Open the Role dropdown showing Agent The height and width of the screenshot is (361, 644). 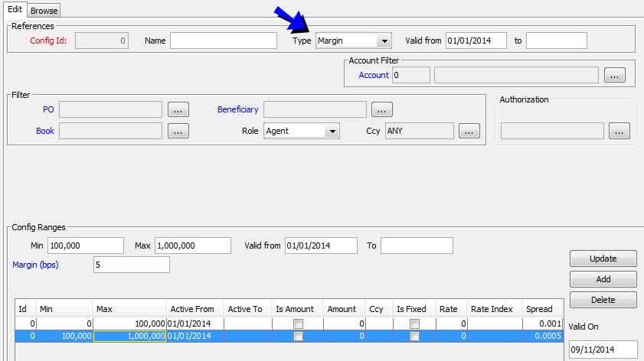click(302, 131)
